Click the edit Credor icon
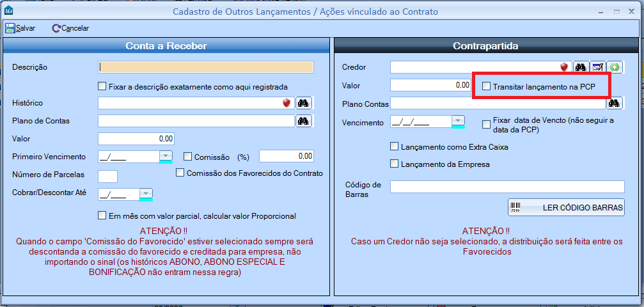The width and height of the screenshot is (644, 307). [x=598, y=67]
